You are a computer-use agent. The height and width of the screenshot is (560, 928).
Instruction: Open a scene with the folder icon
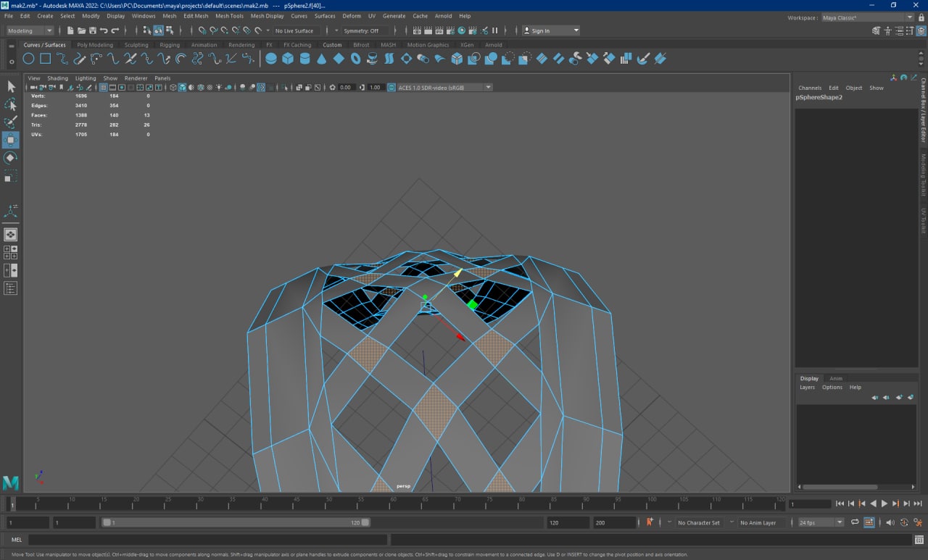(81, 30)
